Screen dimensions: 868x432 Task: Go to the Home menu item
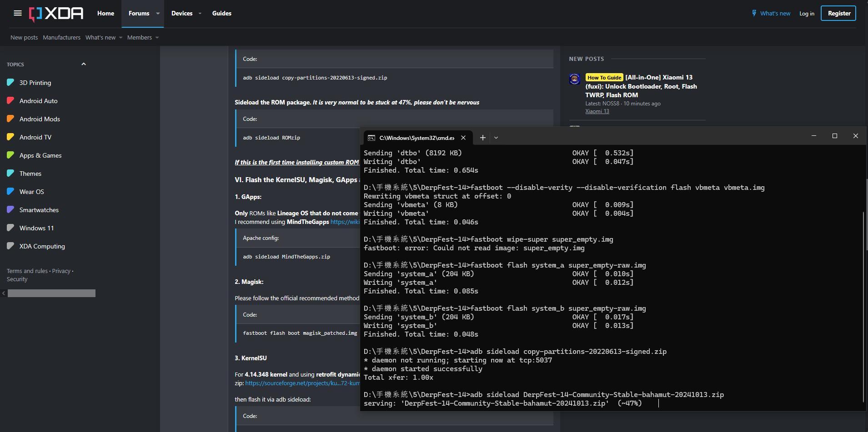click(105, 13)
